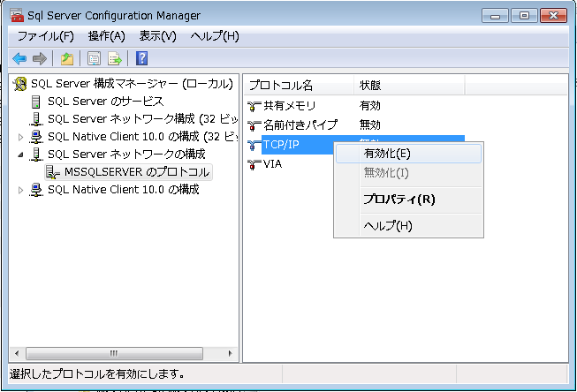577x392 pixels.
Task: Sort by the 状態 column header
Action: [409, 86]
